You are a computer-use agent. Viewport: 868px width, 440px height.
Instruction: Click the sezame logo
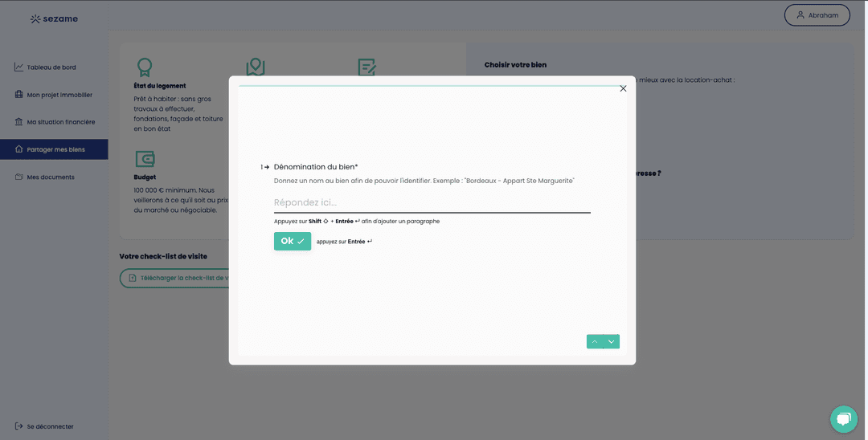coord(54,18)
